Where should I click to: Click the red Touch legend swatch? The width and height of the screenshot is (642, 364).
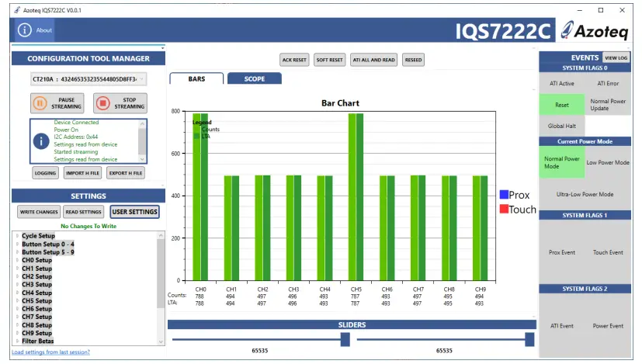point(504,209)
